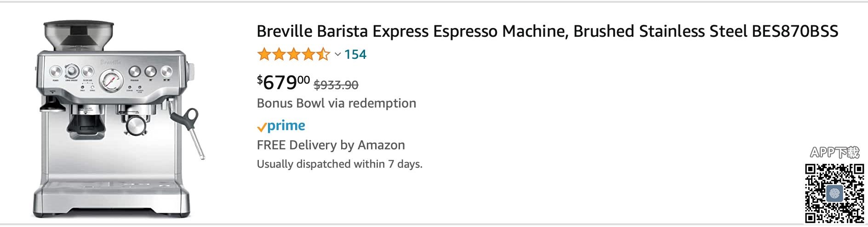Click the APP下载 label
Image resolution: width=868 pixels, height=227 pixels.
(834, 153)
